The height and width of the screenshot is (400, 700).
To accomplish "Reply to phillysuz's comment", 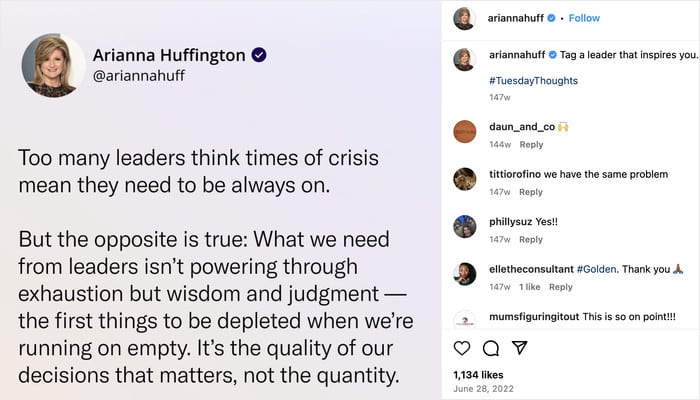I will coord(531,239).
